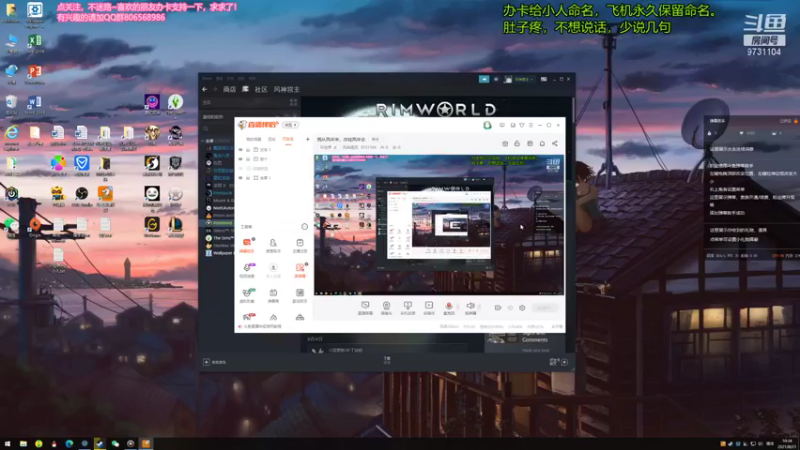Open the hamburger menu in 直播伴侣 title bar

pos(531,125)
